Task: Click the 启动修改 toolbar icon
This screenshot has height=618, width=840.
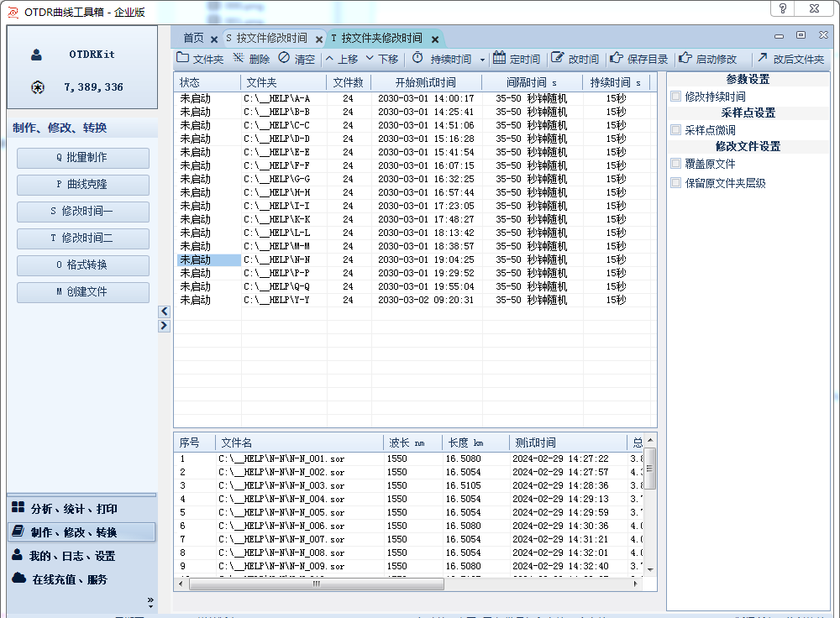Action: click(x=685, y=58)
